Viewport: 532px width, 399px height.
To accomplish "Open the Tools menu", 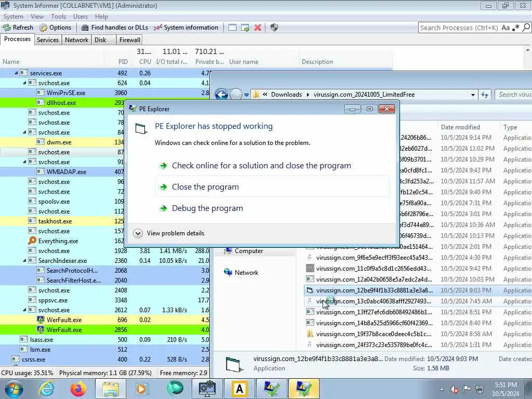I will click(58, 17).
